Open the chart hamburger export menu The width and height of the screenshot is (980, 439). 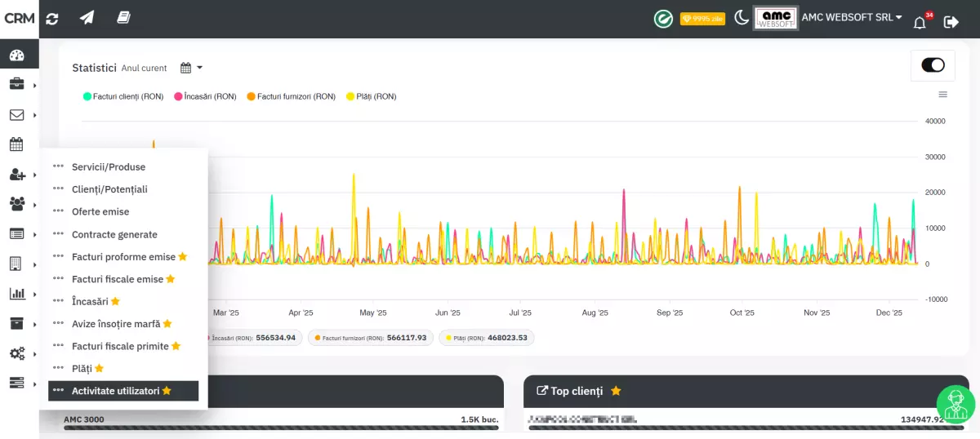[943, 95]
